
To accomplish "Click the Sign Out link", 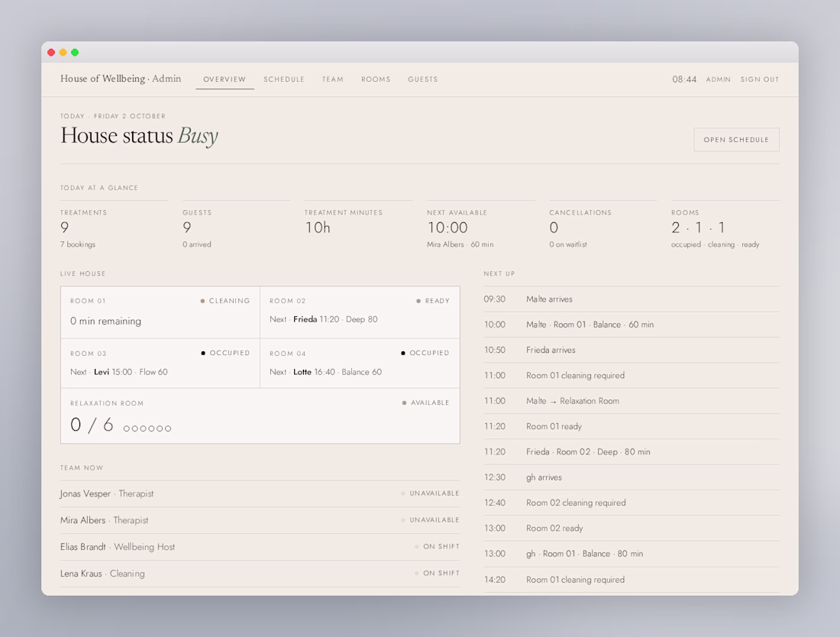I will coord(760,79).
